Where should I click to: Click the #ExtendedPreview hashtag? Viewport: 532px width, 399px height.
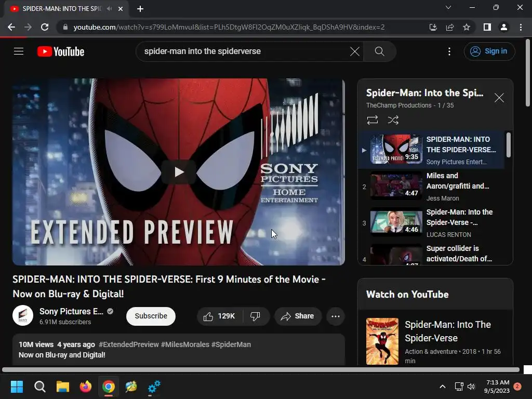[x=129, y=344]
